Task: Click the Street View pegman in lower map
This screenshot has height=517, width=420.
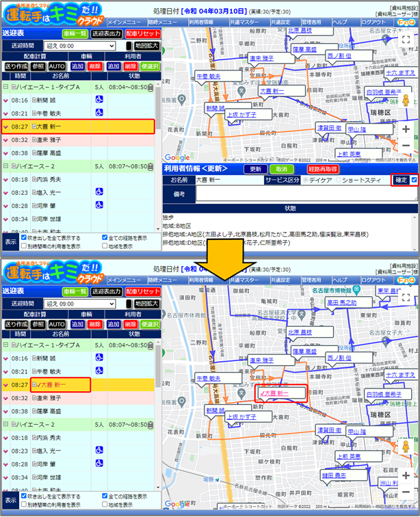Action: pos(406,447)
